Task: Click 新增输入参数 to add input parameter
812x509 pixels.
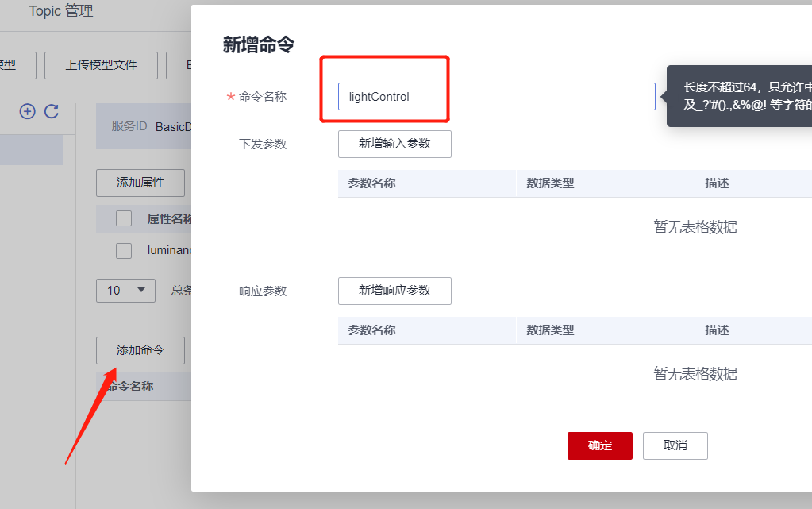Action: coord(394,144)
